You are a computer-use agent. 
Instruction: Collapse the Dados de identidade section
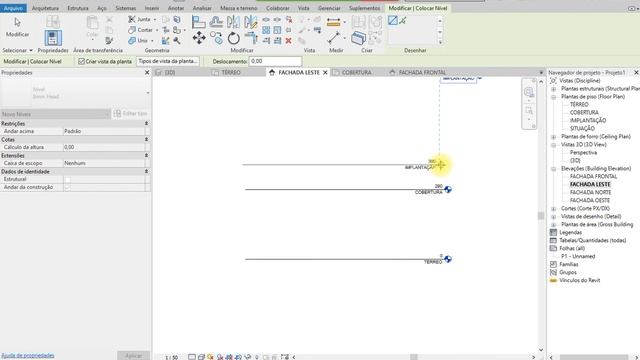tap(146, 171)
